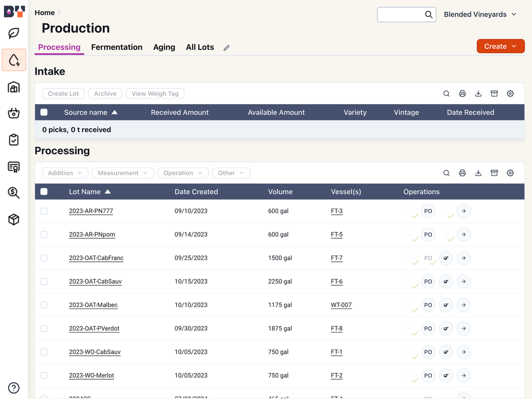The width and height of the screenshot is (532, 399).
Task: Open the Blended Vineyards winery selector
Action: [x=480, y=14]
